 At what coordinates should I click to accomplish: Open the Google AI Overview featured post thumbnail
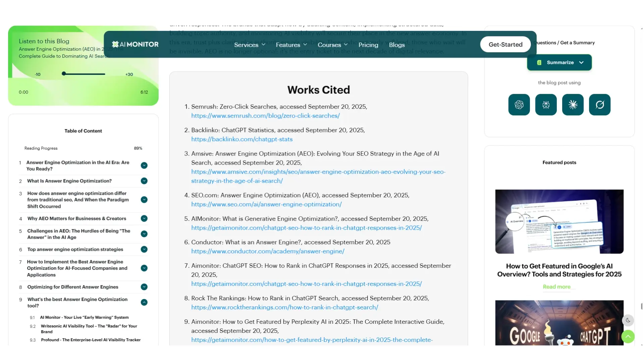(x=559, y=221)
